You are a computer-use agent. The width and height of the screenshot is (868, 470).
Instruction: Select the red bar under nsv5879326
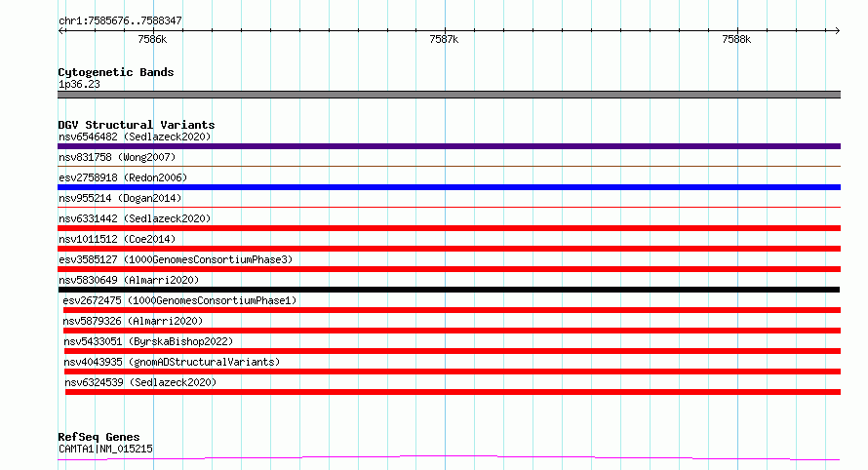(452, 331)
